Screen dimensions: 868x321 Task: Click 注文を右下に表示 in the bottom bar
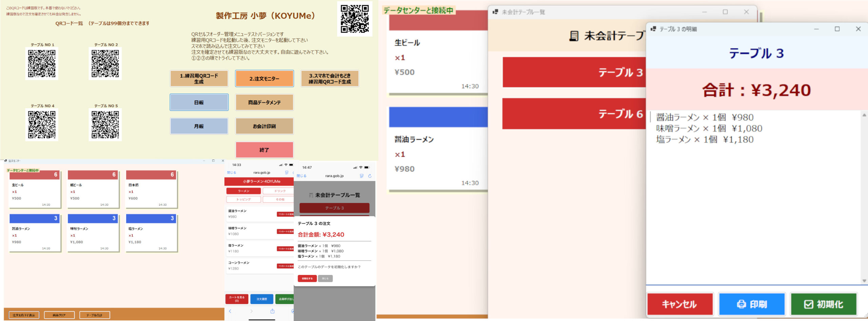tap(24, 315)
